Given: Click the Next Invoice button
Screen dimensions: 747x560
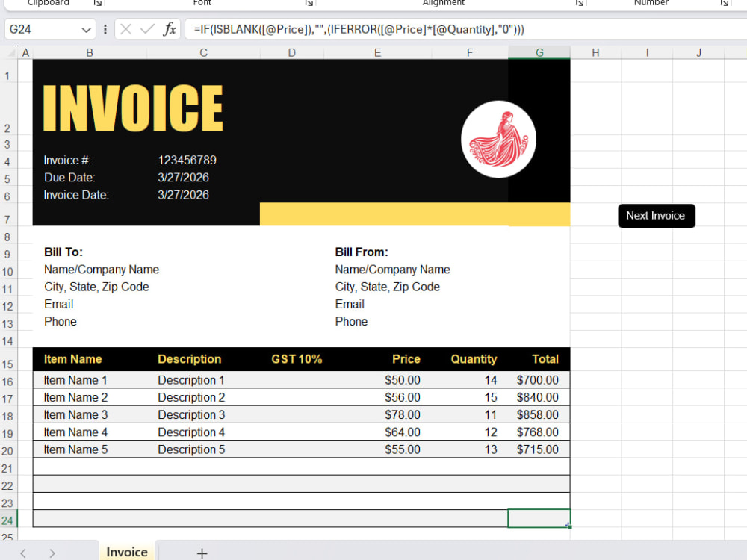Looking at the screenshot, I should click(x=656, y=216).
